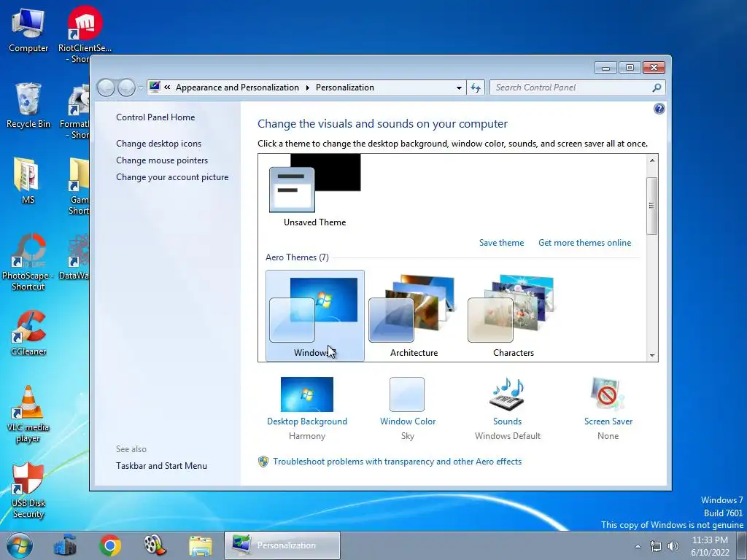747x560 pixels.
Task: Select the RiotClientServices shortcut icon
Action: coord(85,34)
